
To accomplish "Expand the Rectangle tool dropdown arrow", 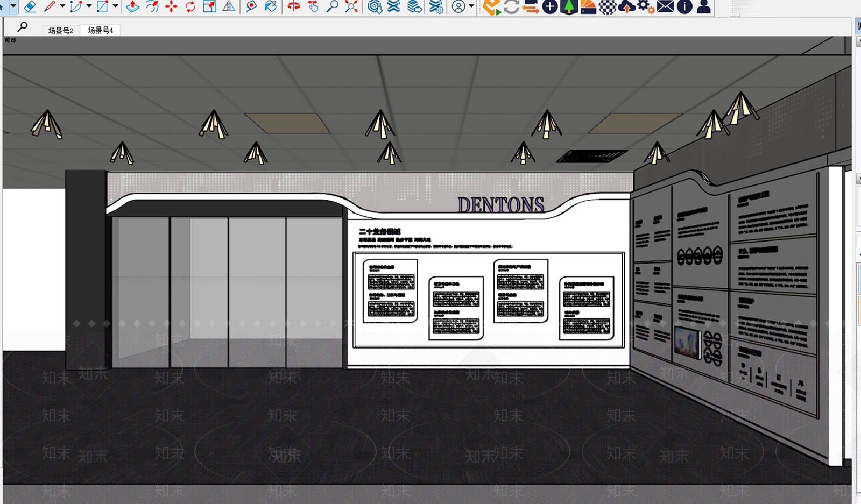I will (115, 6).
